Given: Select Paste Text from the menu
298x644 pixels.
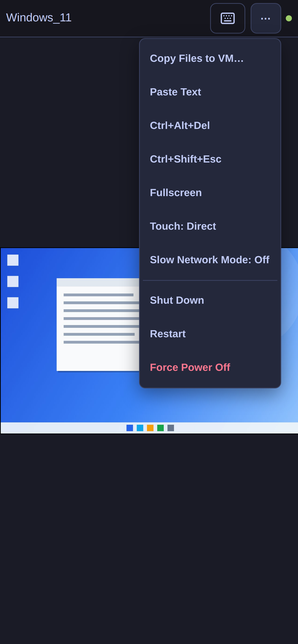Looking at the screenshot, I should click(210, 92).
